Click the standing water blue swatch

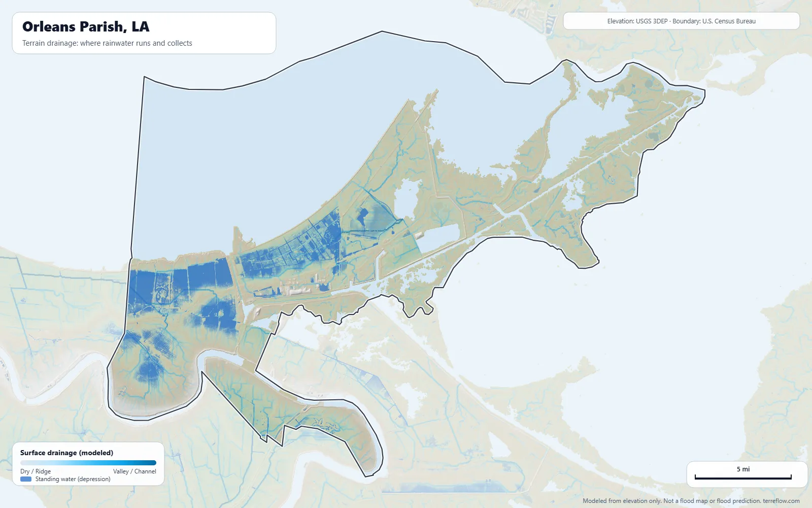tap(26, 479)
